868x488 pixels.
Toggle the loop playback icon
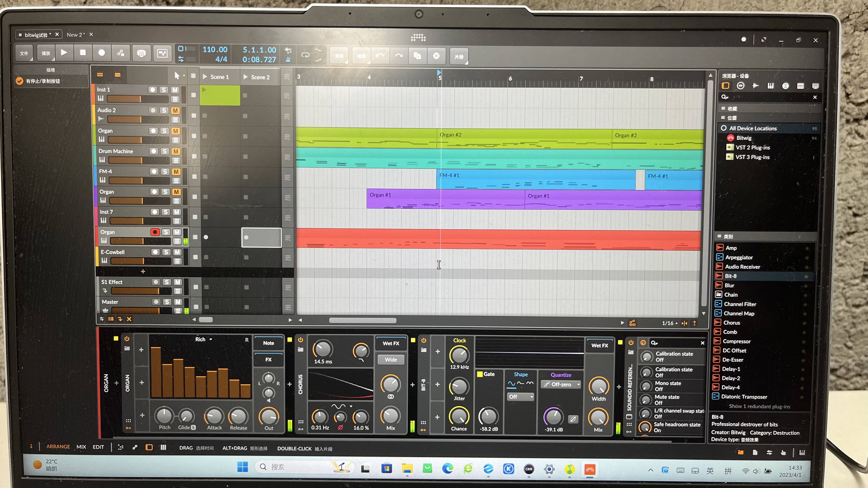point(305,55)
